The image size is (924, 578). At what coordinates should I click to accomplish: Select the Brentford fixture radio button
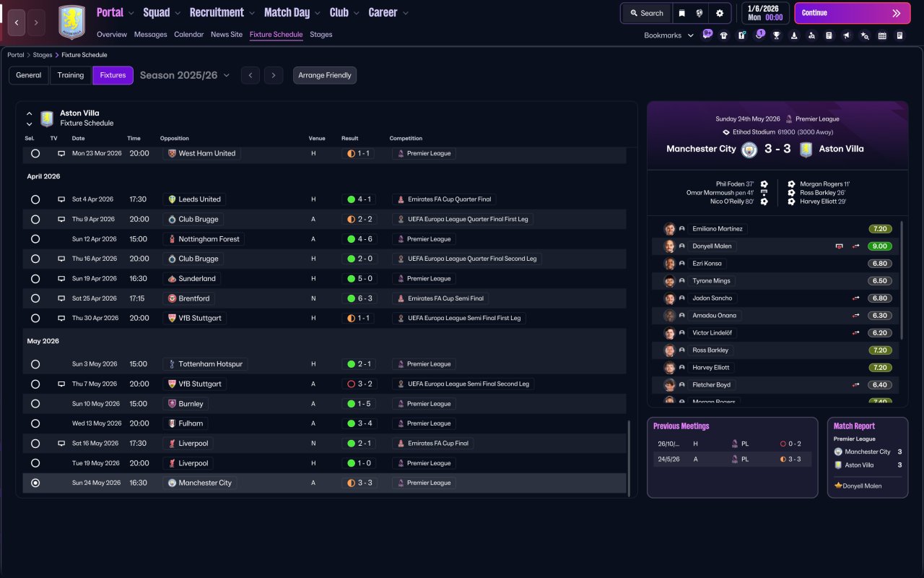click(x=35, y=298)
